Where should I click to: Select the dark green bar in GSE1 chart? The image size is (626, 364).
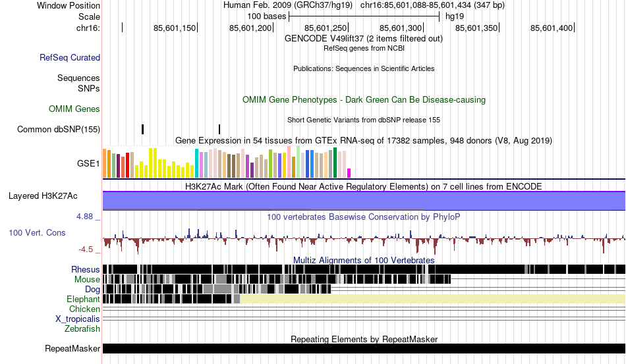[335, 163]
